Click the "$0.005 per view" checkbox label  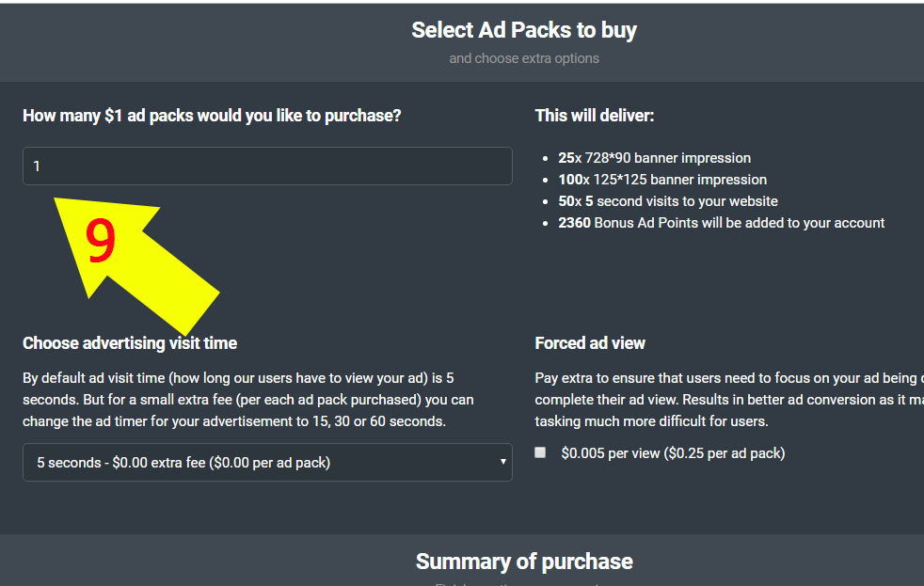672,453
